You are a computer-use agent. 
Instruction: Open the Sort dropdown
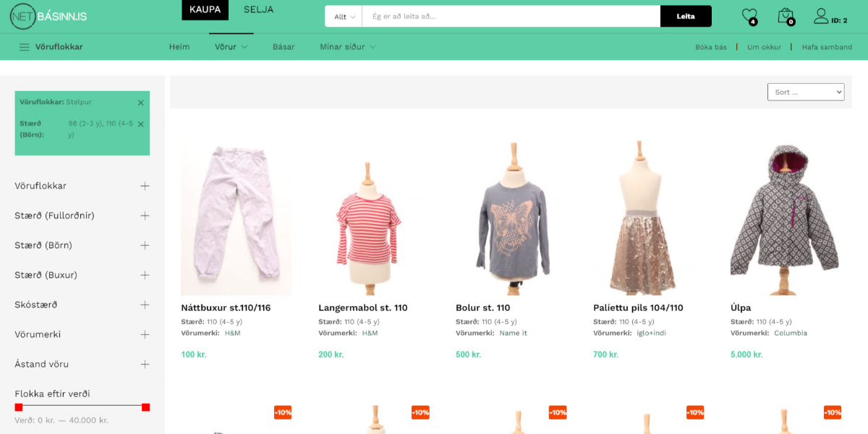coord(805,92)
